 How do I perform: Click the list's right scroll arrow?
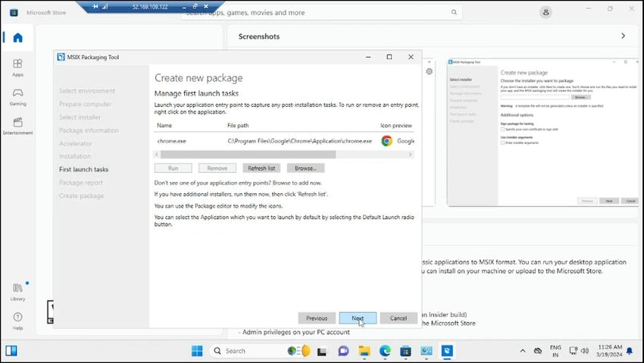[410, 155]
